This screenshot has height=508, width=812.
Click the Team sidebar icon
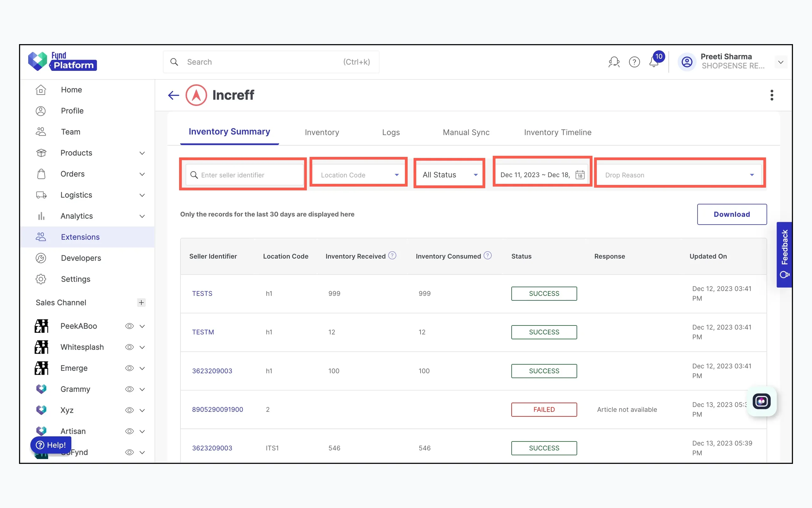pyautogui.click(x=41, y=132)
